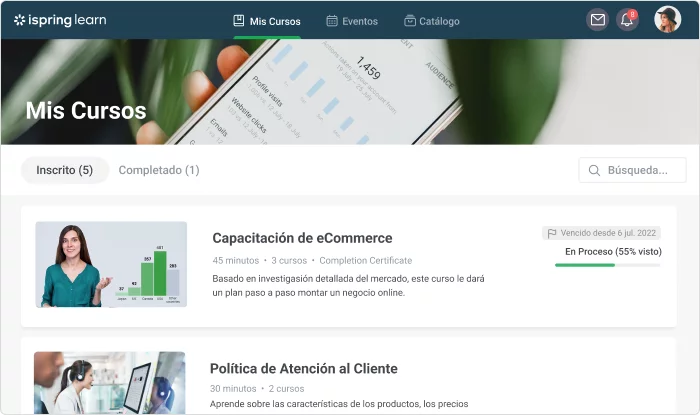Switch to the Completado (1) tab

(x=159, y=170)
